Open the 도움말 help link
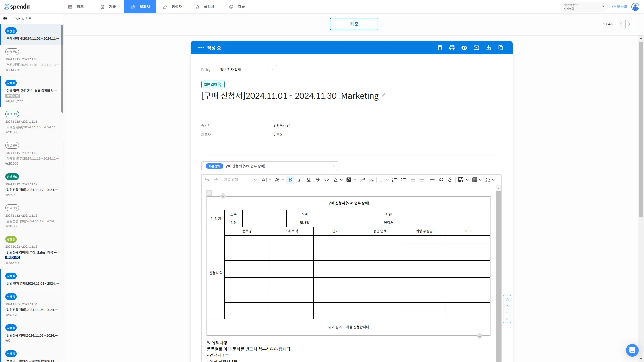 [620, 7]
